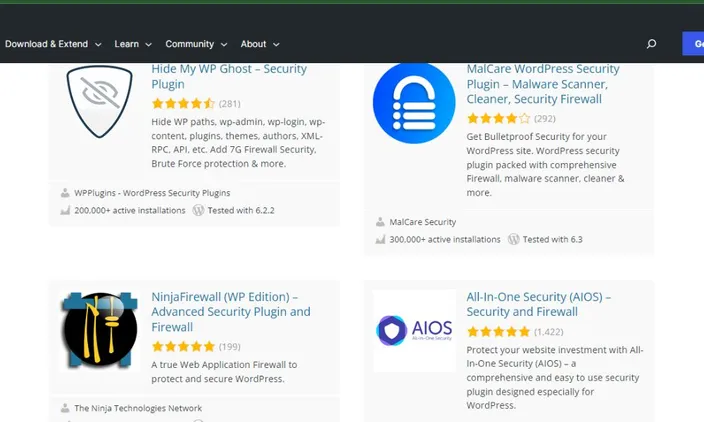The width and height of the screenshot is (704, 422).
Task: Click the star rating of MalCare plugin
Action: tap(498, 119)
